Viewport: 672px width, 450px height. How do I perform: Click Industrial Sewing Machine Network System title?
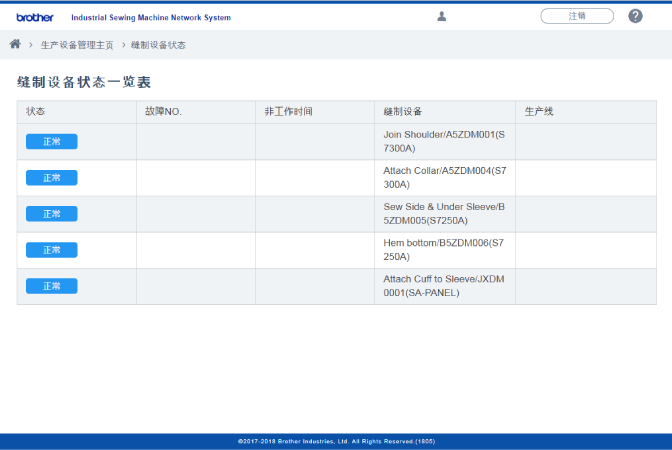(150, 18)
